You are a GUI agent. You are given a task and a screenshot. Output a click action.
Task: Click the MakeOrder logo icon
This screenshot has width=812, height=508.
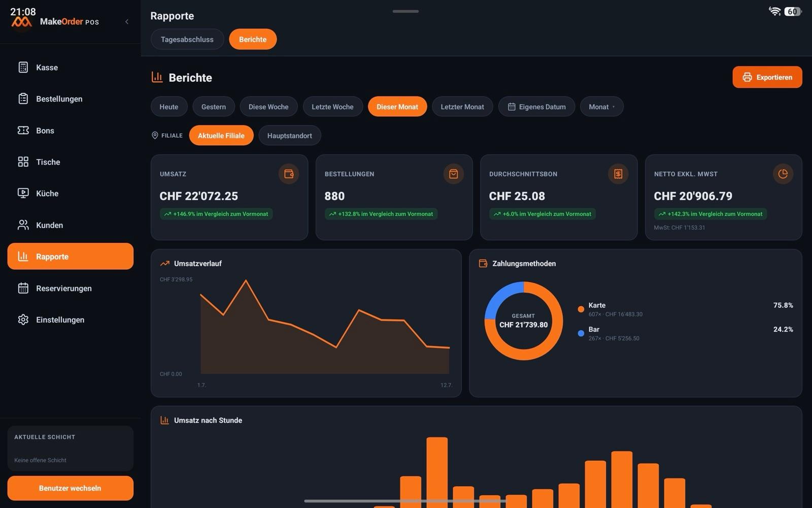pyautogui.click(x=22, y=22)
